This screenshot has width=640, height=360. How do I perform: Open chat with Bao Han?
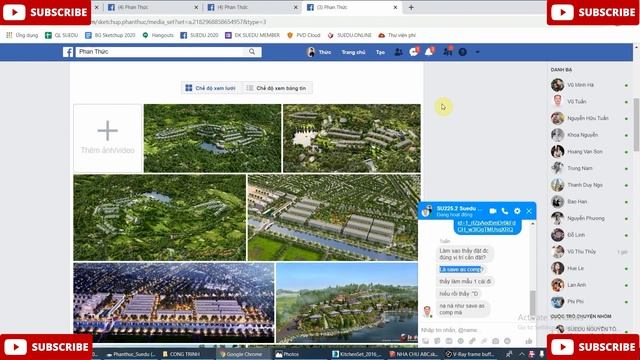(590, 202)
